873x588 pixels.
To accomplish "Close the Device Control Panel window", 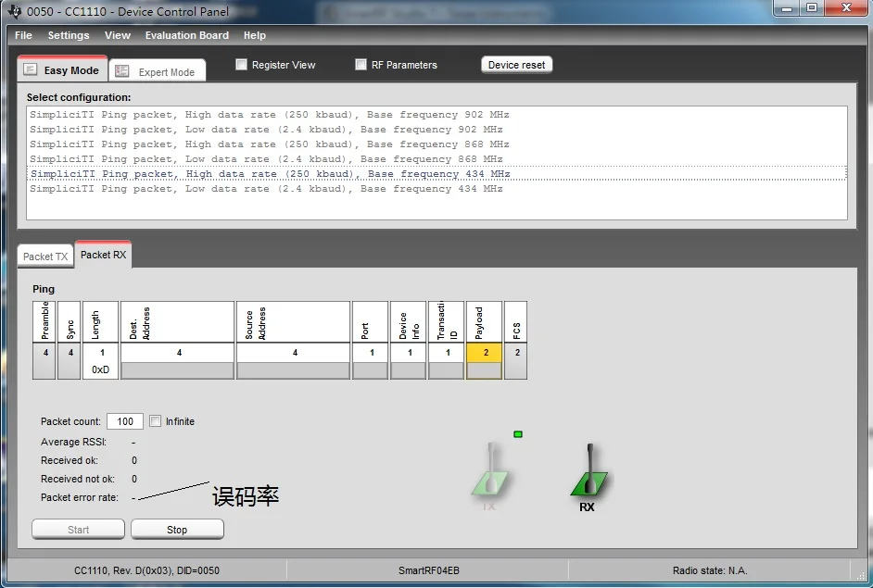I will point(846,7).
